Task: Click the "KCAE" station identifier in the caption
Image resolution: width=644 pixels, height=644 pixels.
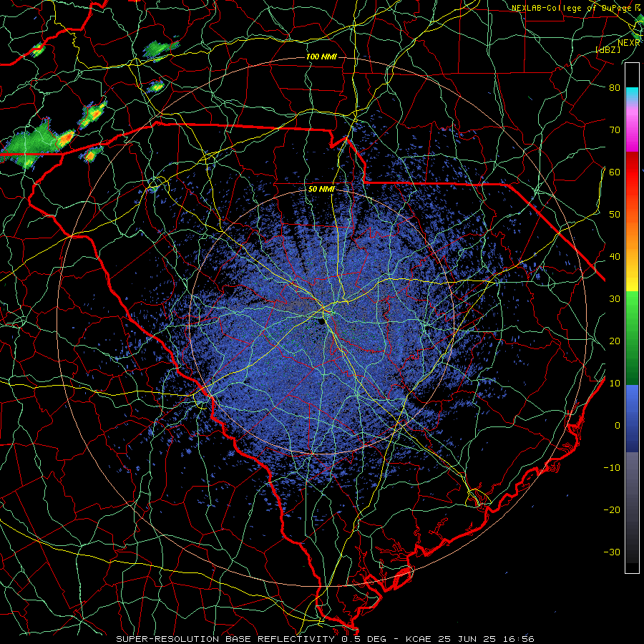Action: (419, 639)
